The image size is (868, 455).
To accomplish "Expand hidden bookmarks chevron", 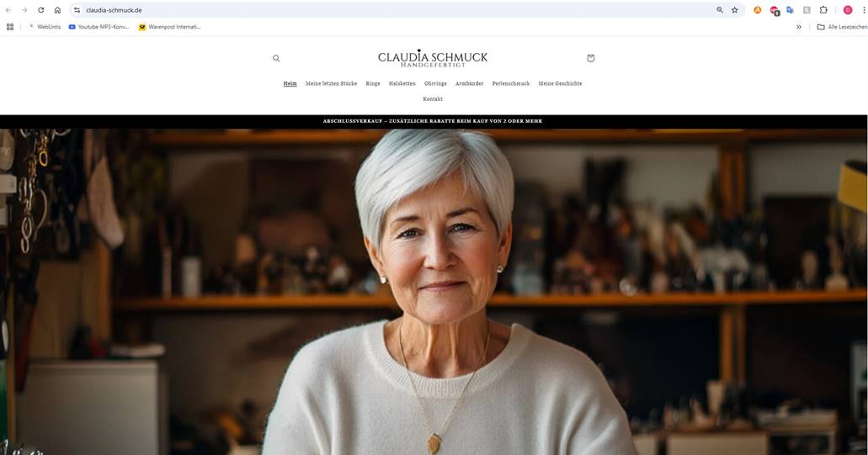I will click(x=799, y=27).
